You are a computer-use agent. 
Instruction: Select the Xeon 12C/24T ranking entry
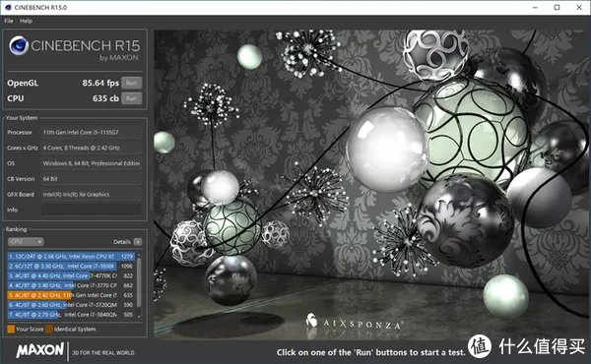pos(71,257)
